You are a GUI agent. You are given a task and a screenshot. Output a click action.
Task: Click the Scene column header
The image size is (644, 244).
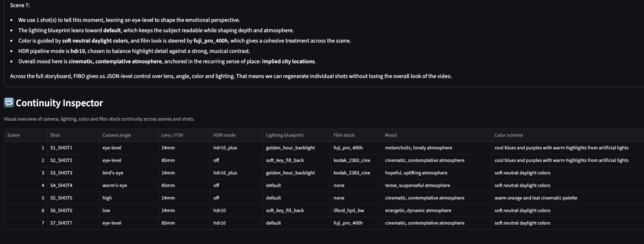pos(14,135)
